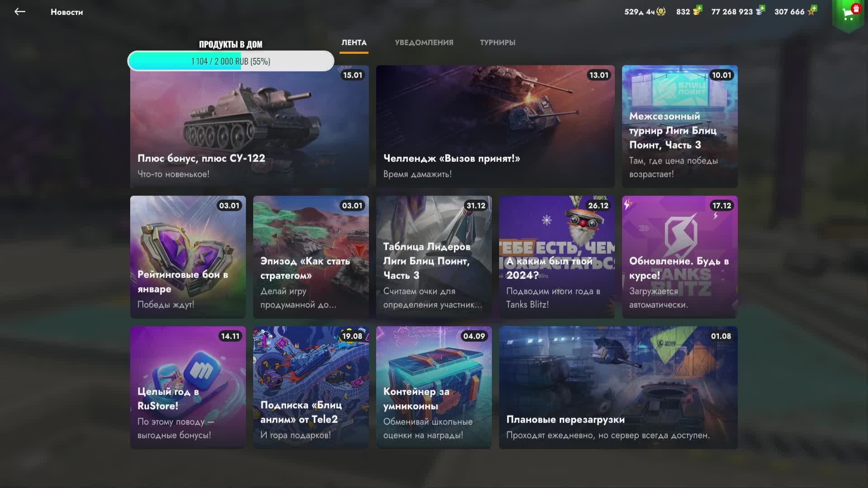Add gold via the coins icon
Screen dimensions: 868x488
[x=697, y=10]
